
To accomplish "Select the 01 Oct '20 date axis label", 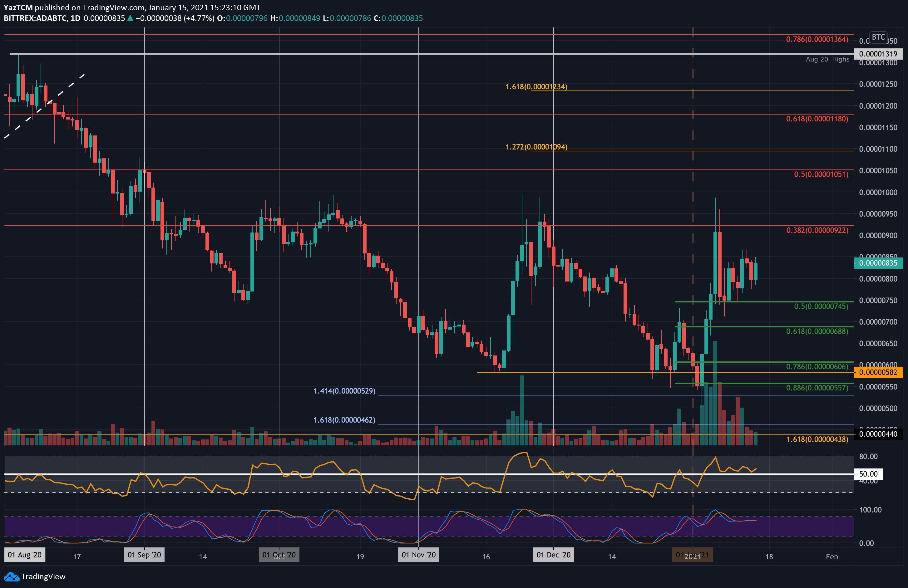I will [279, 555].
